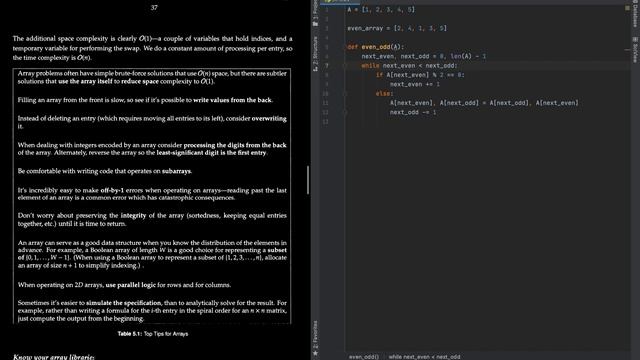Open the Structure tool window tab
The height and width of the screenshot is (360, 640).
[x=315, y=53]
